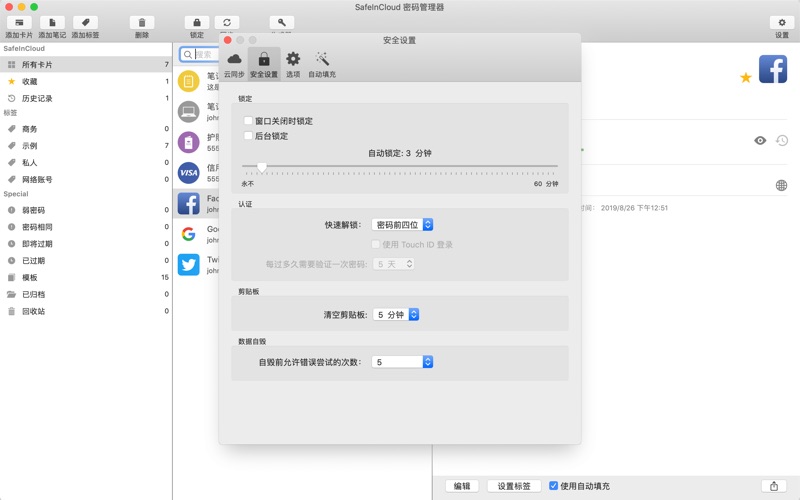Click the share icon at bottom right
The height and width of the screenshot is (500, 800).
(x=773, y=486)
